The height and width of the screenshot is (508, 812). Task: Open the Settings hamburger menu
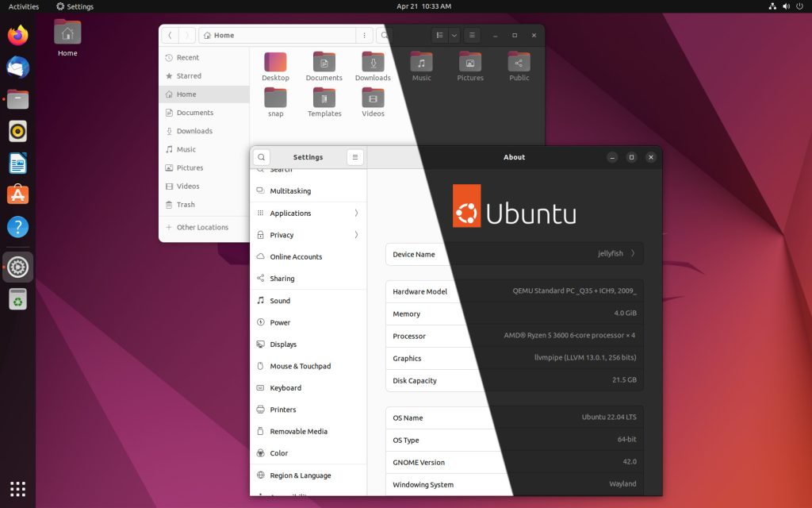coord(354,157)
